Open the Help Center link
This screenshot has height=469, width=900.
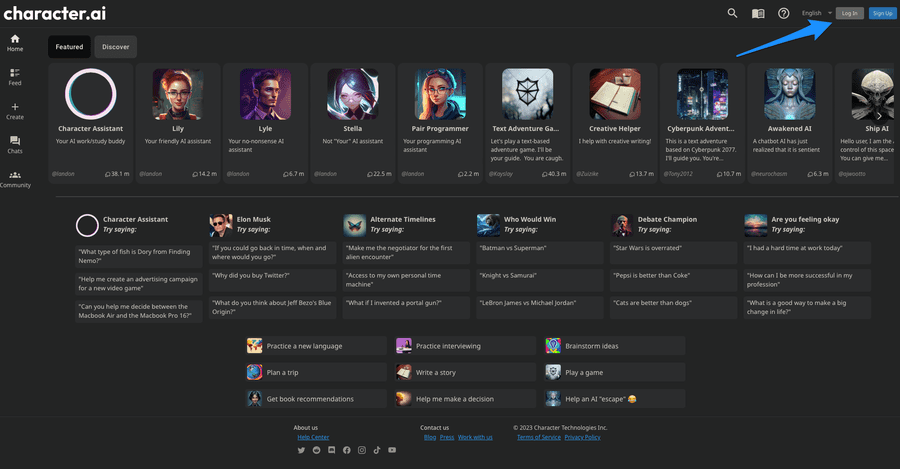click(313, 437)
